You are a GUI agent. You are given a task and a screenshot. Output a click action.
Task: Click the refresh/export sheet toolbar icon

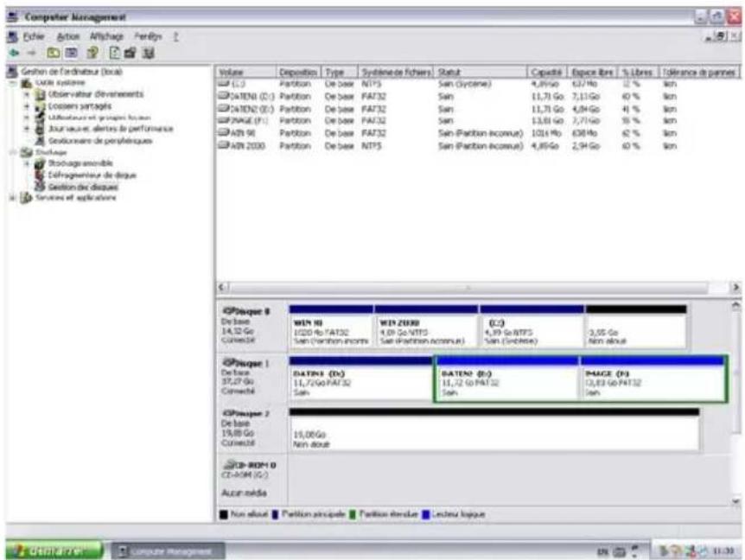tap(115, 53)
